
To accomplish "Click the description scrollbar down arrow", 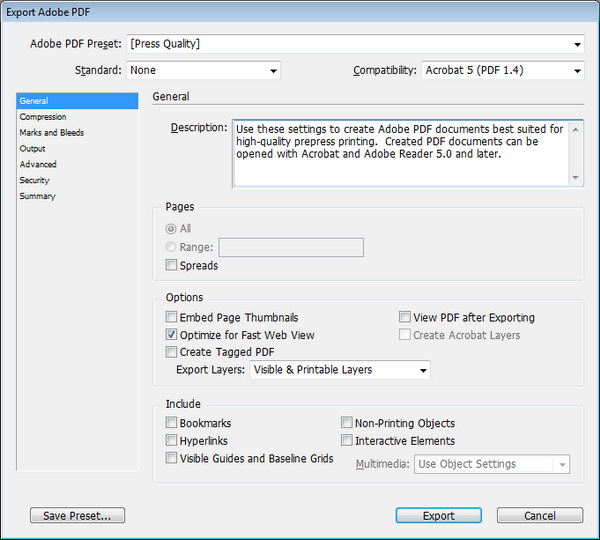I will [x=576, y=178].
